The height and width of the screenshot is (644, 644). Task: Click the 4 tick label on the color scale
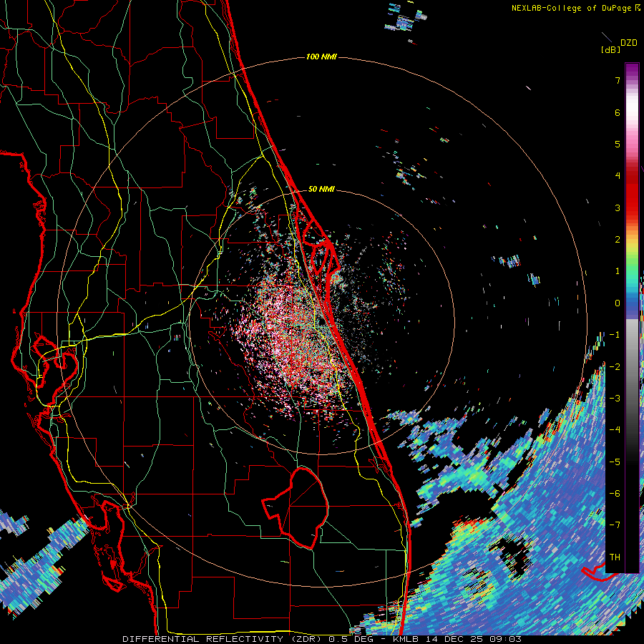click(618, 176)
